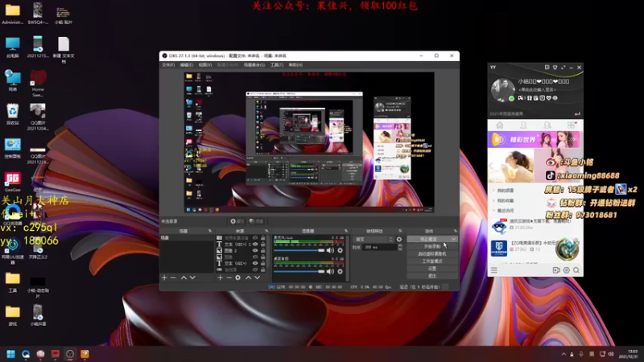Image resolution: width=644 pixels, height=362 pixels.
Task: Adjust the microphone/Aux volume slider
Action: point(299,250)
